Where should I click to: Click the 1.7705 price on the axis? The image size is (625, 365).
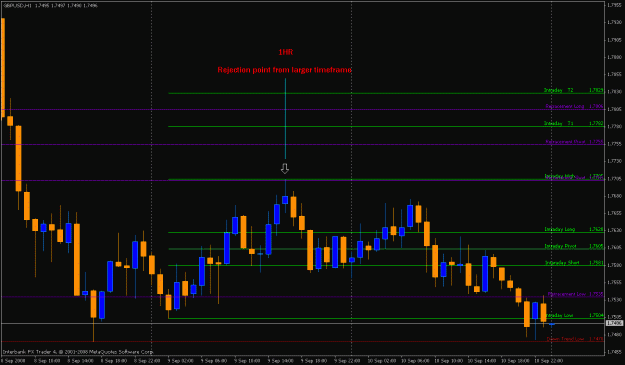(x=615, y=179)
